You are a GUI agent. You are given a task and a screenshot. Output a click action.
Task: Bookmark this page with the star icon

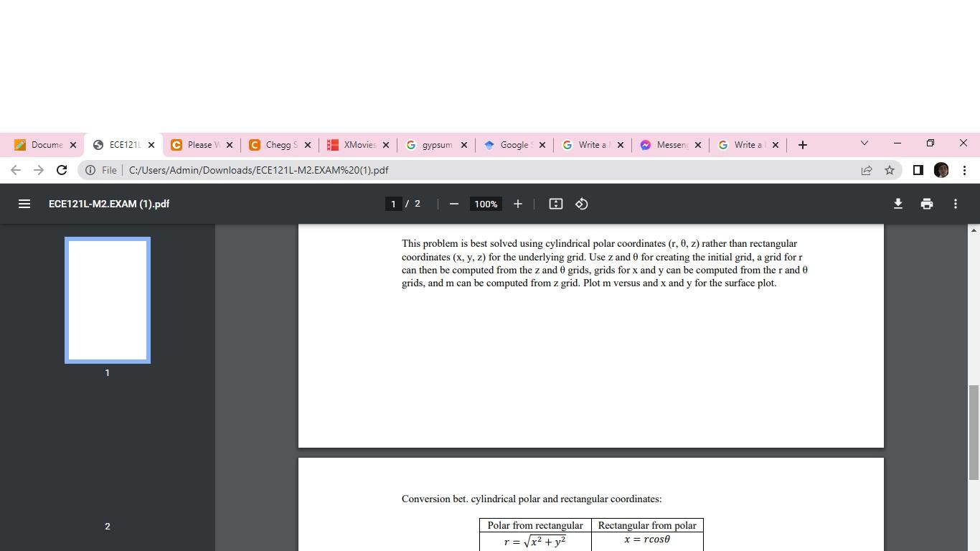[890, 170]
